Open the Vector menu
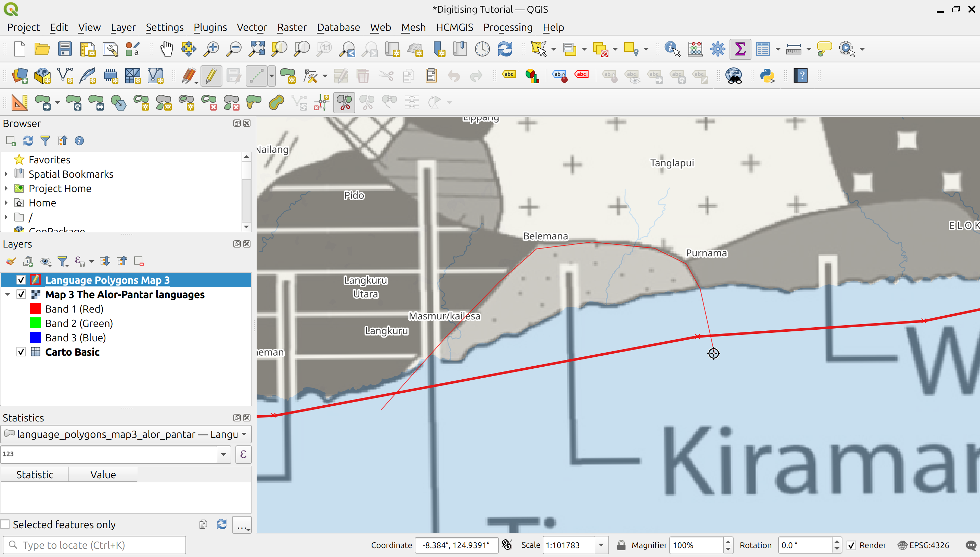Screen dimensions: 980x557 252,27
